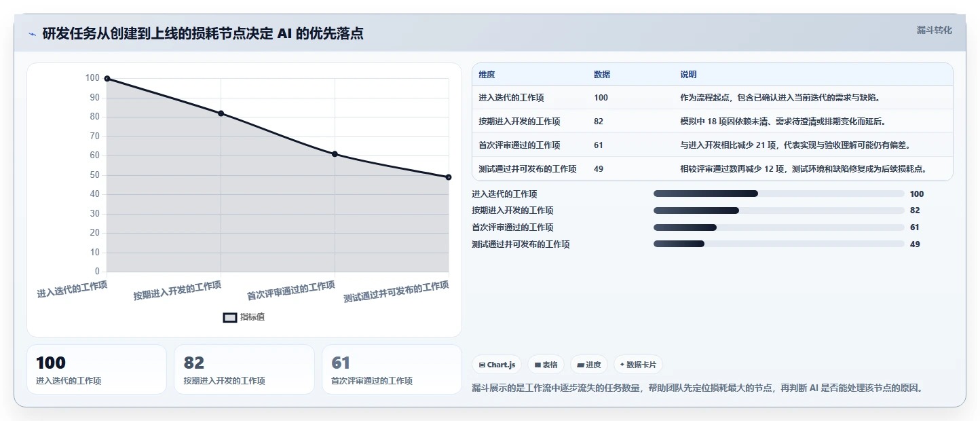Click description starting 与进入开发相比

point(795,145)
